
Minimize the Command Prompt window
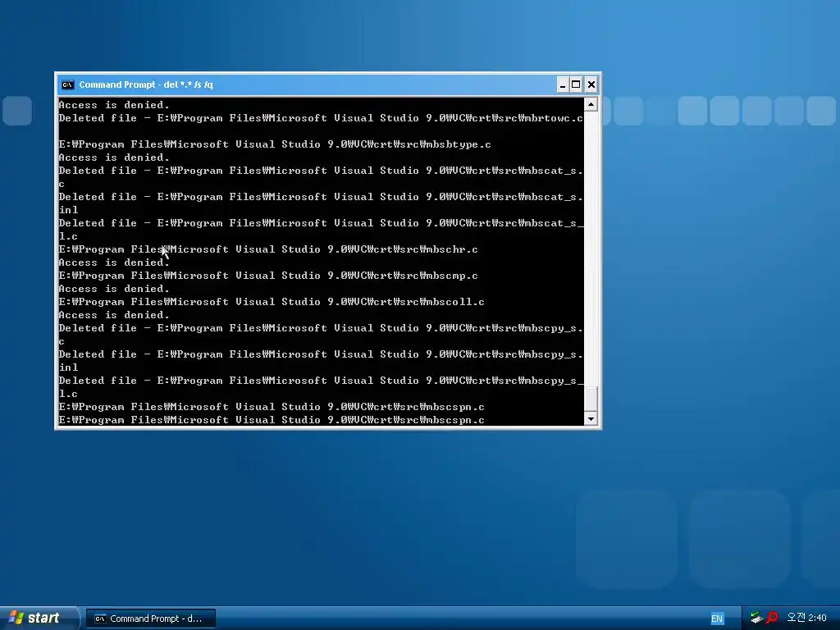click(563, 84)
